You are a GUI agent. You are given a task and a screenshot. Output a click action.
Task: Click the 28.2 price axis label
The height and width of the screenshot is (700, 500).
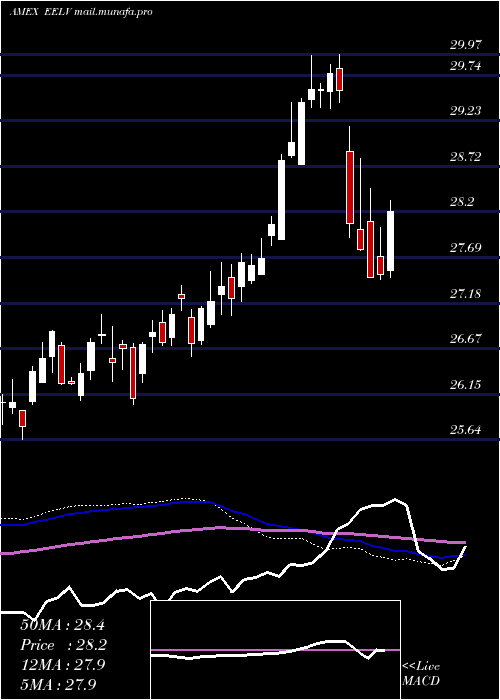click(462, 202)
